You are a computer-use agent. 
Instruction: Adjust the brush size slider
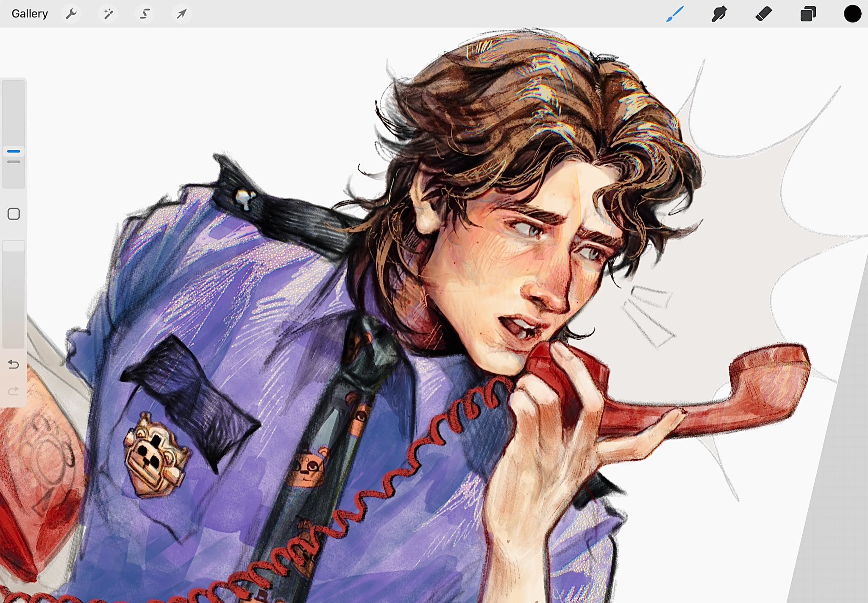pyautogui.click(x=14, y=134)
